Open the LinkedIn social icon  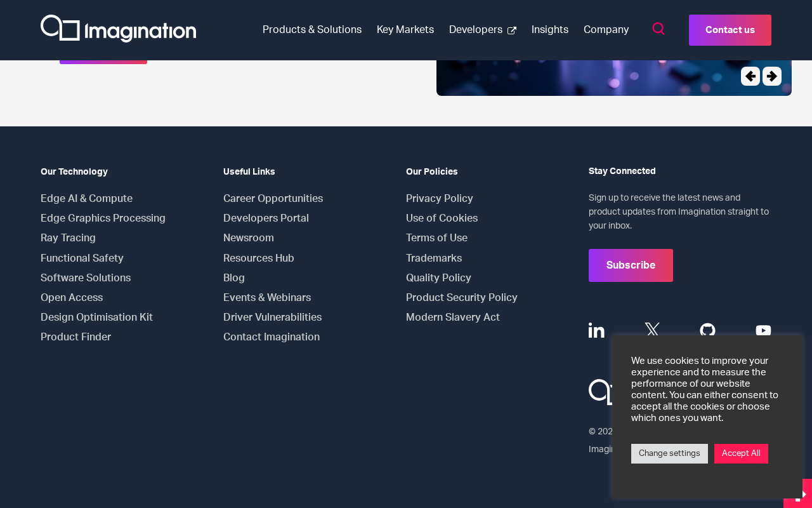pos(596,330)
